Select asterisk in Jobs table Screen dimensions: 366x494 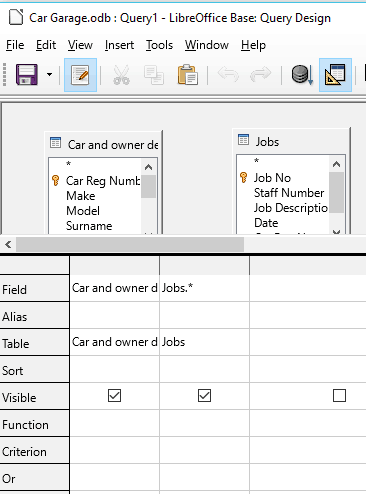(x=256, y=161)
